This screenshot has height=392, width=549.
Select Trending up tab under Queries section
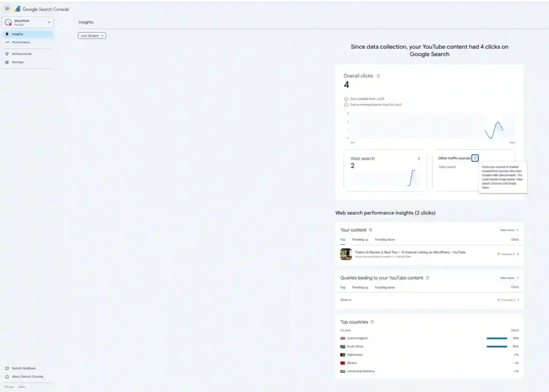click(360, 288)
